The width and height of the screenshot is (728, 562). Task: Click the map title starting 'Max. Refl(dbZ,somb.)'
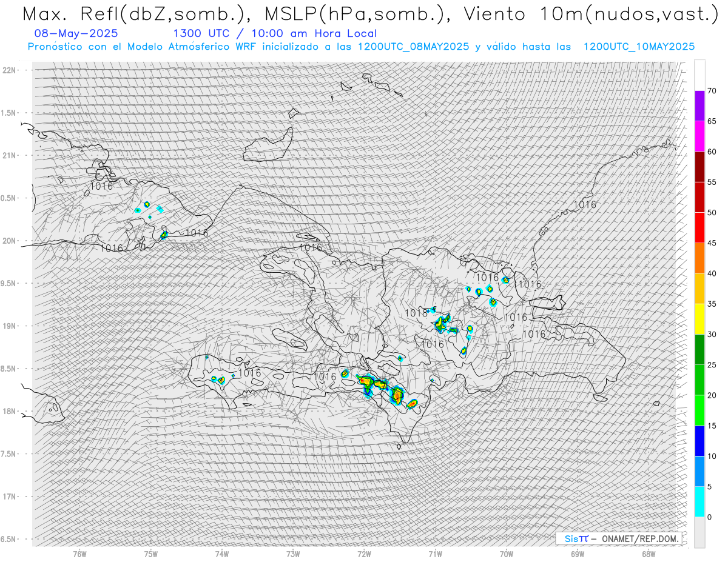point(370,14)
